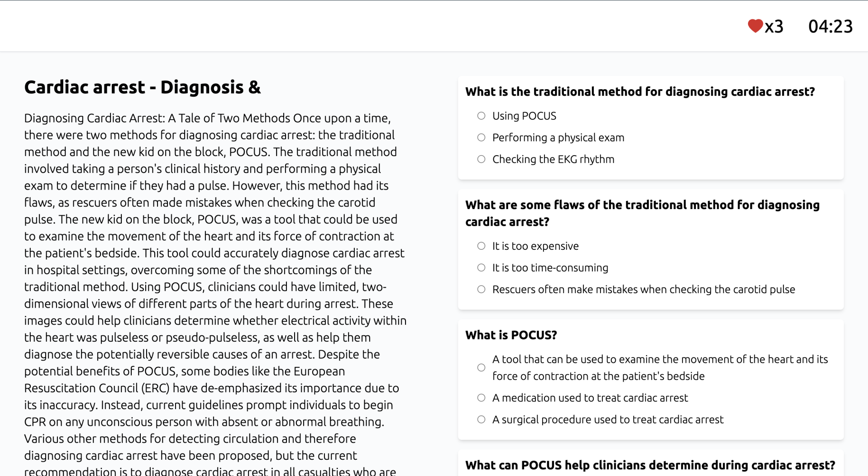Click the red heart lives icon
Viewport: 868px width, 476px height.
755,26
